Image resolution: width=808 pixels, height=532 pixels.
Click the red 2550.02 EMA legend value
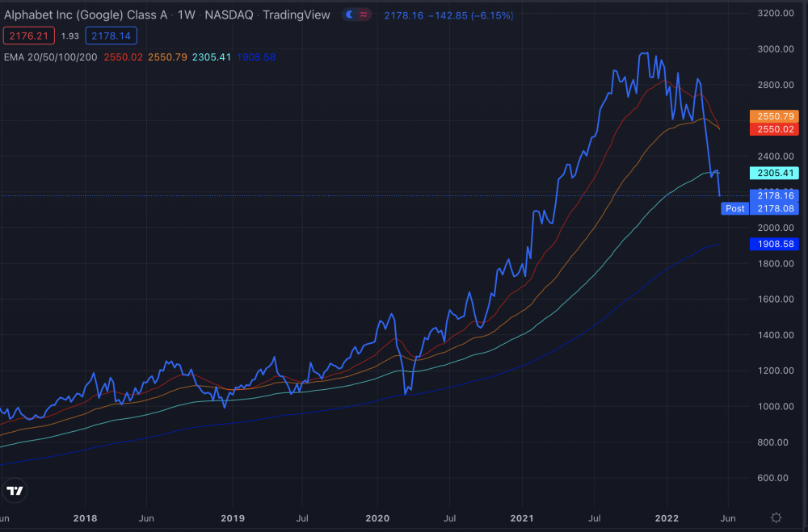click(123, 57)
